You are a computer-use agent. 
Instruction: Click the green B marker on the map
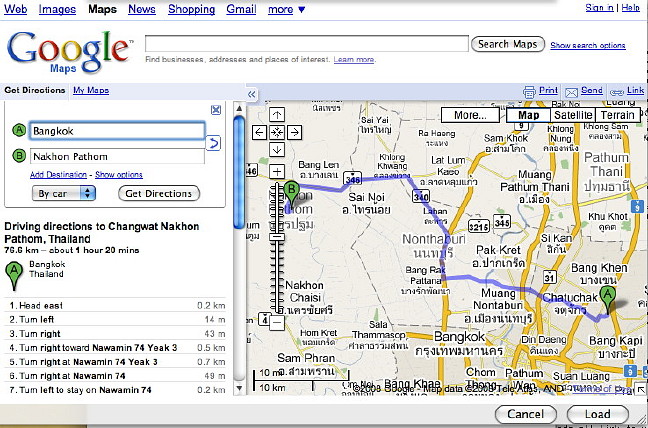(291, 194)
